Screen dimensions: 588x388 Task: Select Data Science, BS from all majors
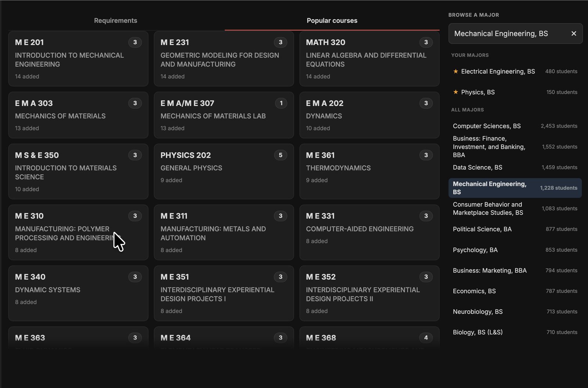pyautogui.click(x=515, y=167)
